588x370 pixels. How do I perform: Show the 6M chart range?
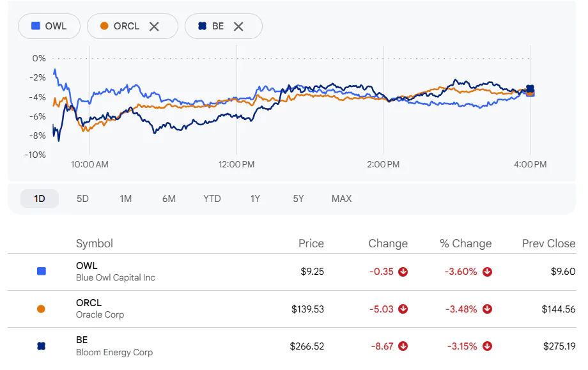coord(169,199)
